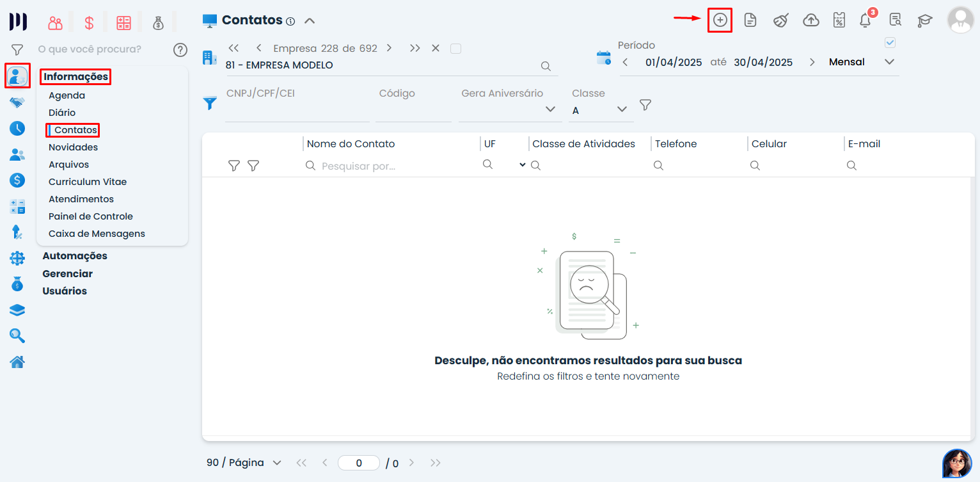Open Atendimentos menu item

pyautogui.click(x=81, y=199)
